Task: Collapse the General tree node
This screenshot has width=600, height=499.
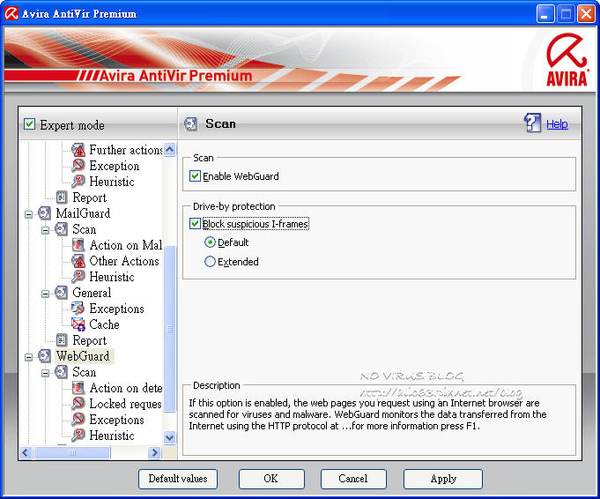Action: coord(46,294)
